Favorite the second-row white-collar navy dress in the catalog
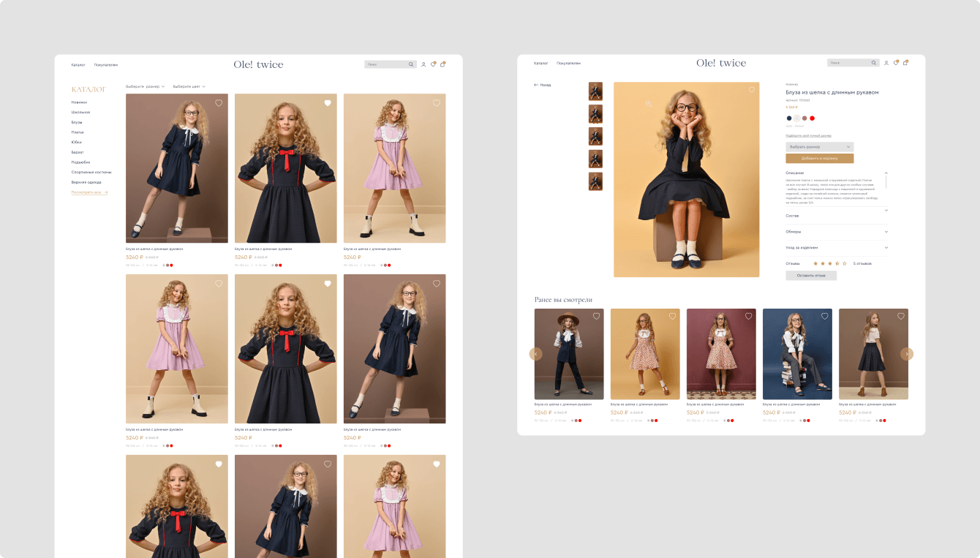The image size is (980, 558). click(437, 284)
